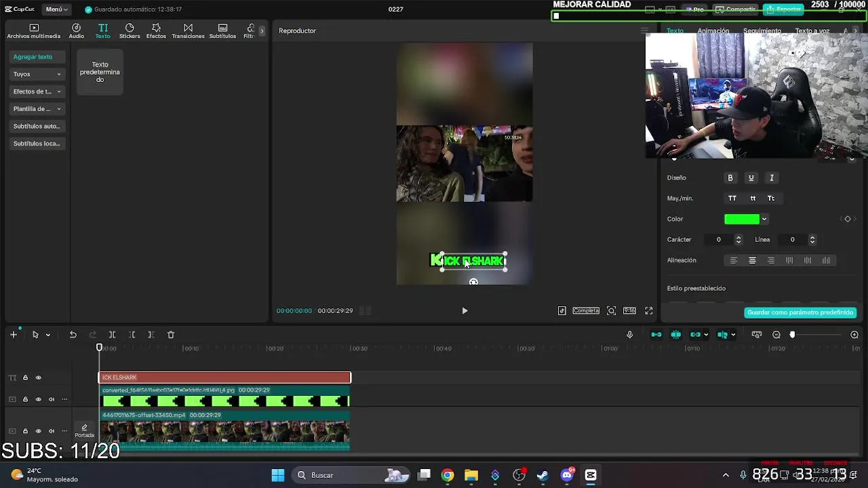Toggle main track magnet
The height and width of the screenshot is (488, 868).
(656, 335)
